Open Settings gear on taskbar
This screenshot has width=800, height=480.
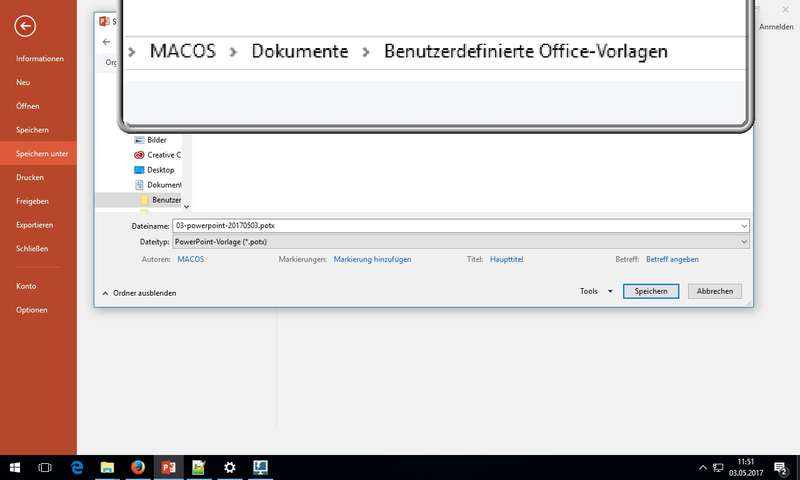point(230,468)
